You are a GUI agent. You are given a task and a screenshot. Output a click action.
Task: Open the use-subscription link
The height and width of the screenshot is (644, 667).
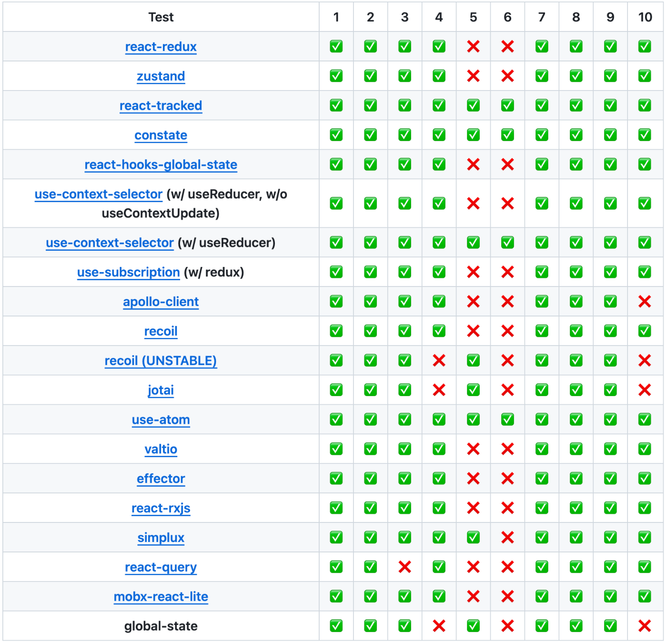point(128,272)
